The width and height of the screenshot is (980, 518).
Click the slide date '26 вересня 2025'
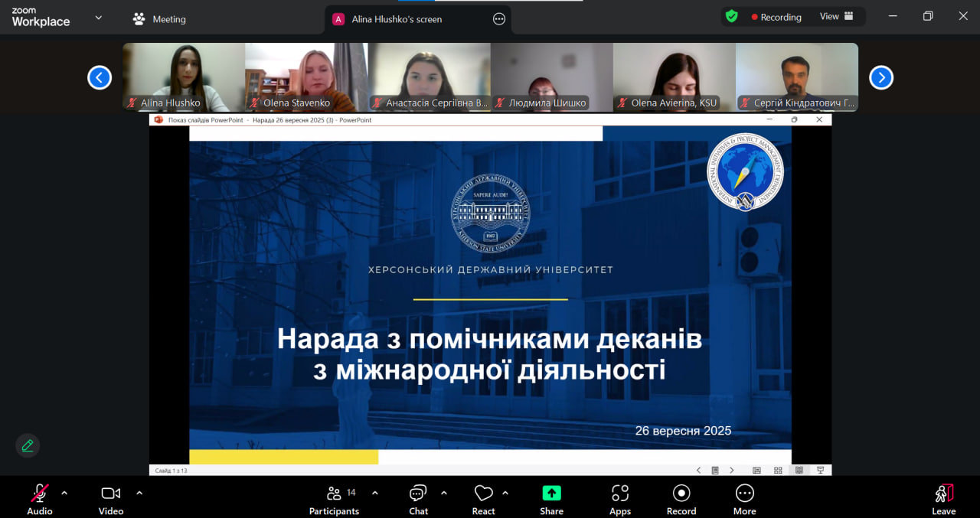683,431
